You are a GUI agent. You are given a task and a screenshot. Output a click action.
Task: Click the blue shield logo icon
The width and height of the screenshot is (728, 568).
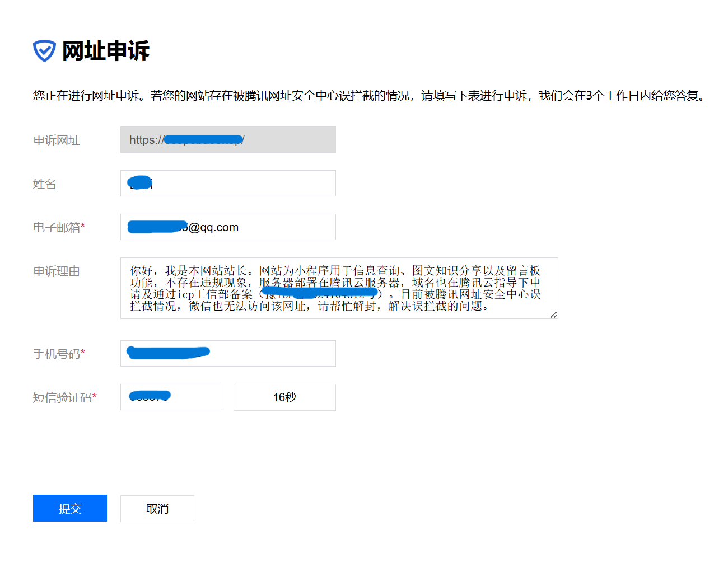coord(44,51)
